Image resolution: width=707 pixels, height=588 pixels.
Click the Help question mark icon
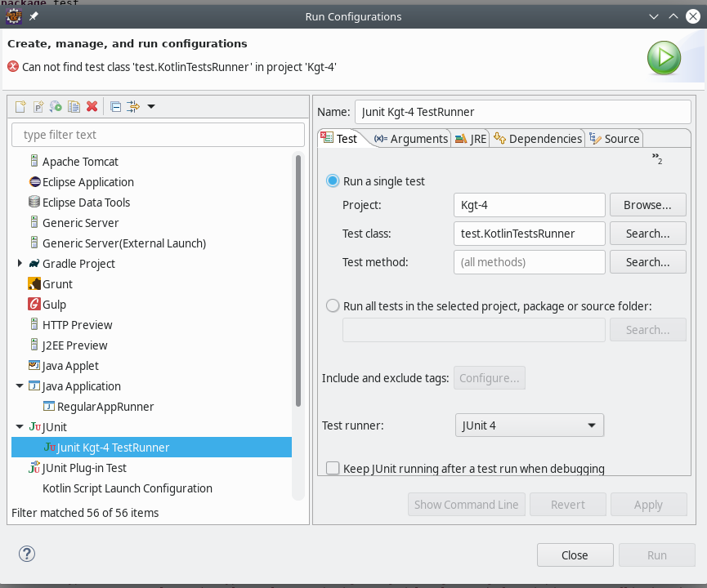tap(27, 554)
